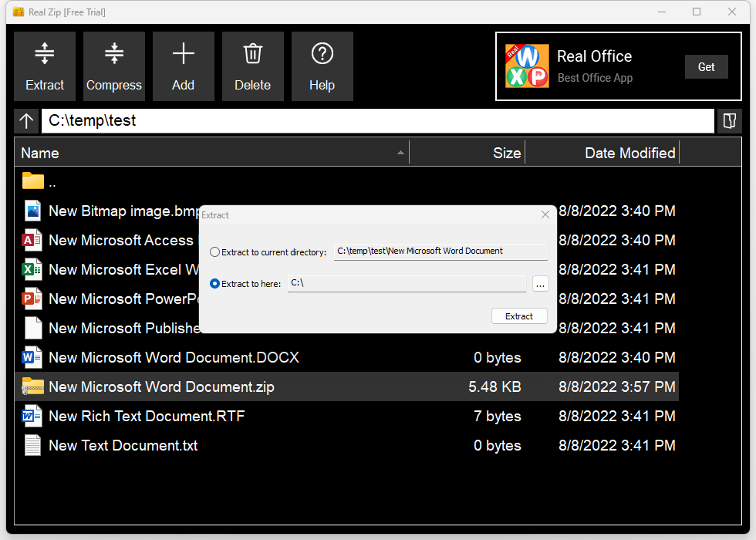Maximize the Real Zip window
This screenshot has height=540, width=756.
(697, 12)
